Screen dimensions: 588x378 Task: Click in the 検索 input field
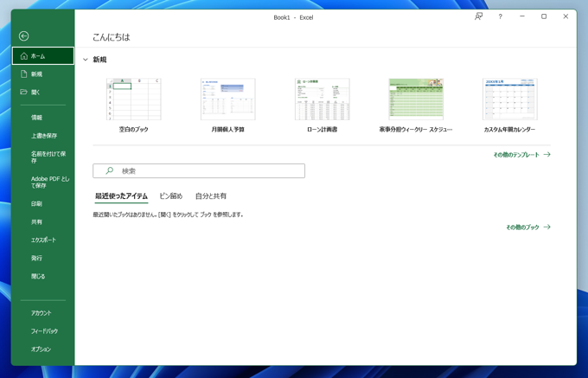tap(199, 170)
